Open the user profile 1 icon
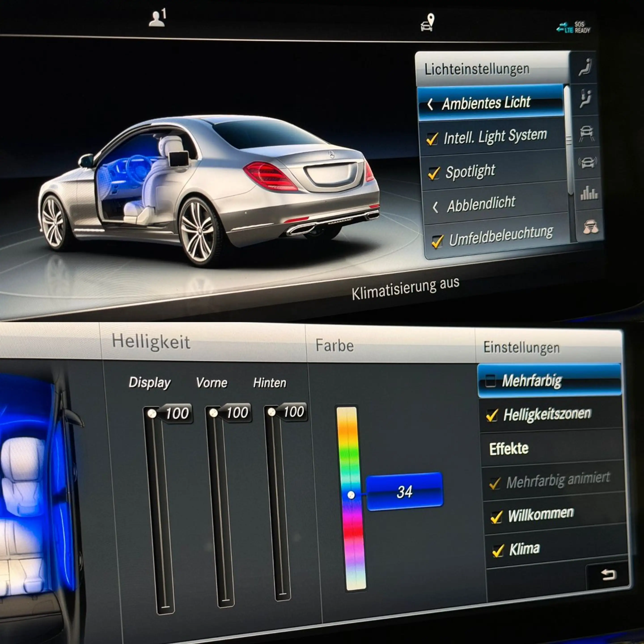This screenshot has height=644, width=644. coord(157,18)
